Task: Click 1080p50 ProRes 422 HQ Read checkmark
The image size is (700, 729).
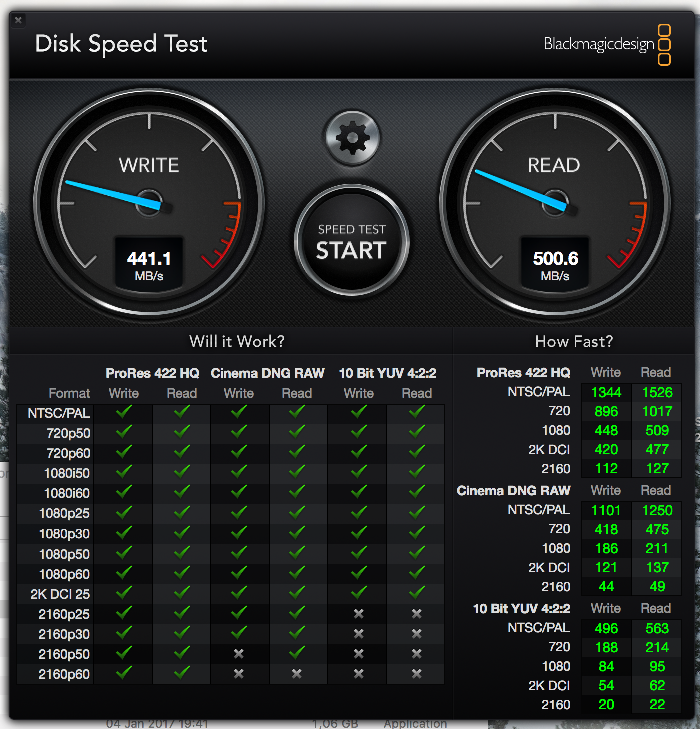Action: click(x=182, y=553)
